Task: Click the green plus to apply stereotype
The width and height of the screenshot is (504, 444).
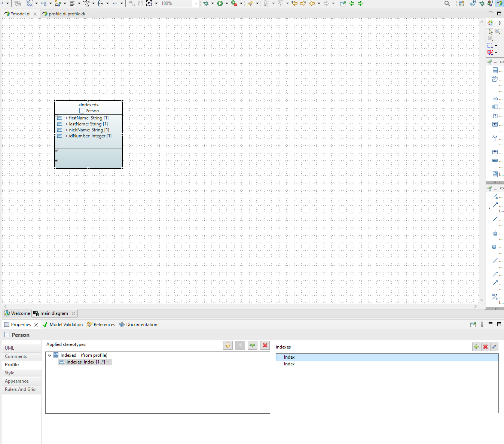Action: tap(253, 345)
